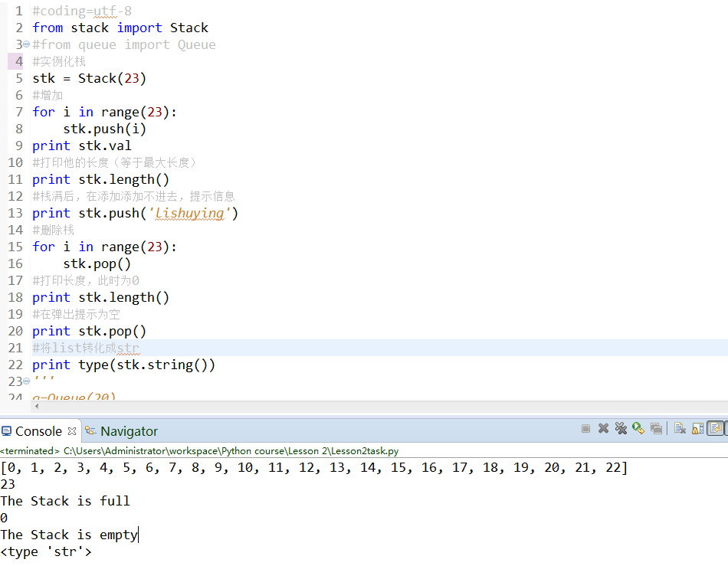Switch to the Console tab
728x566 pixels.
39,431
